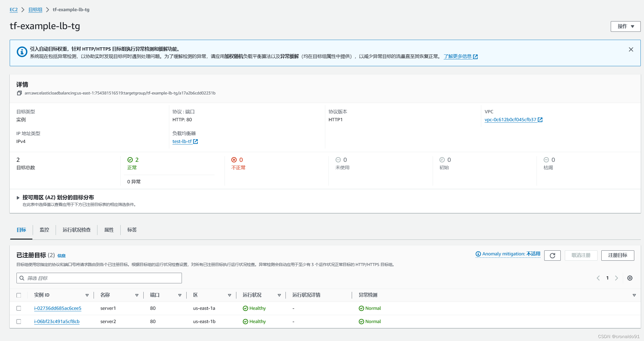Switch to the 目标 tab
Viewport: 644px width, 341px height.
[21, 230]
